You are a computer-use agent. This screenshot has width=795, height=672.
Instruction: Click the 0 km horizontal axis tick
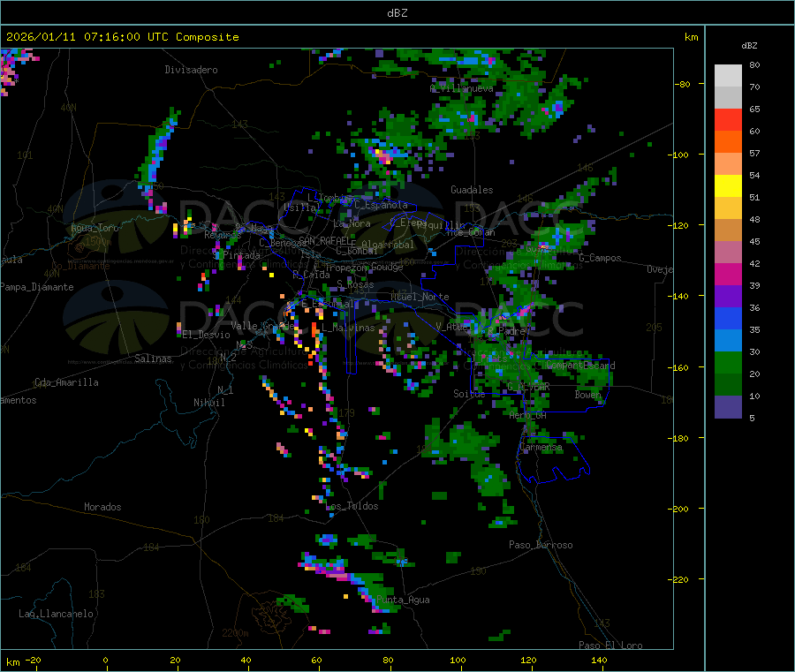(x=105, y=660)
